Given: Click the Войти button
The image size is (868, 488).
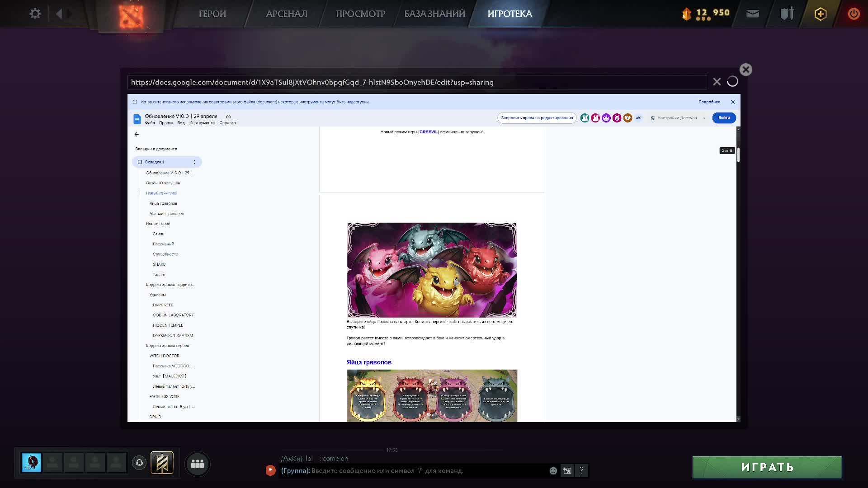Looking at the screenshot, I should (724, 118).
